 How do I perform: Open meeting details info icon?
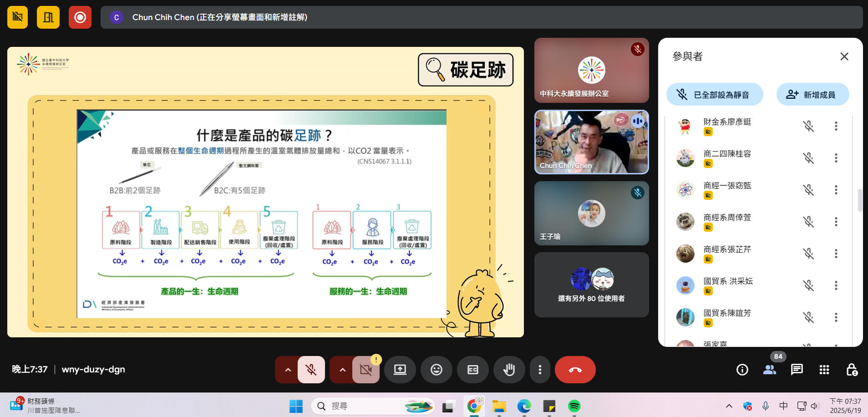tap(742, 370)
